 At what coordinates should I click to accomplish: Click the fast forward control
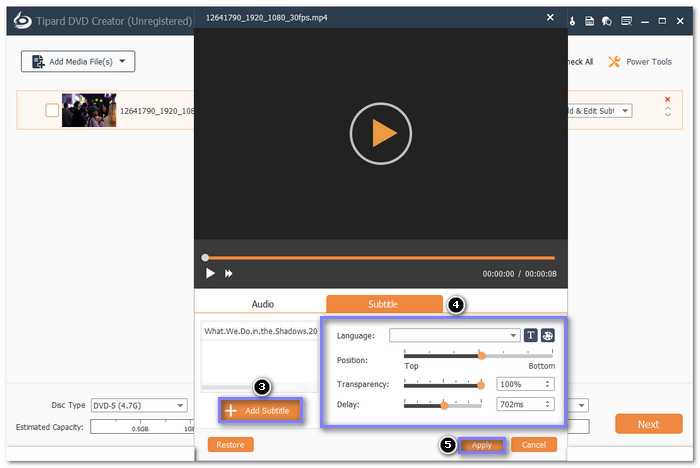229,273
